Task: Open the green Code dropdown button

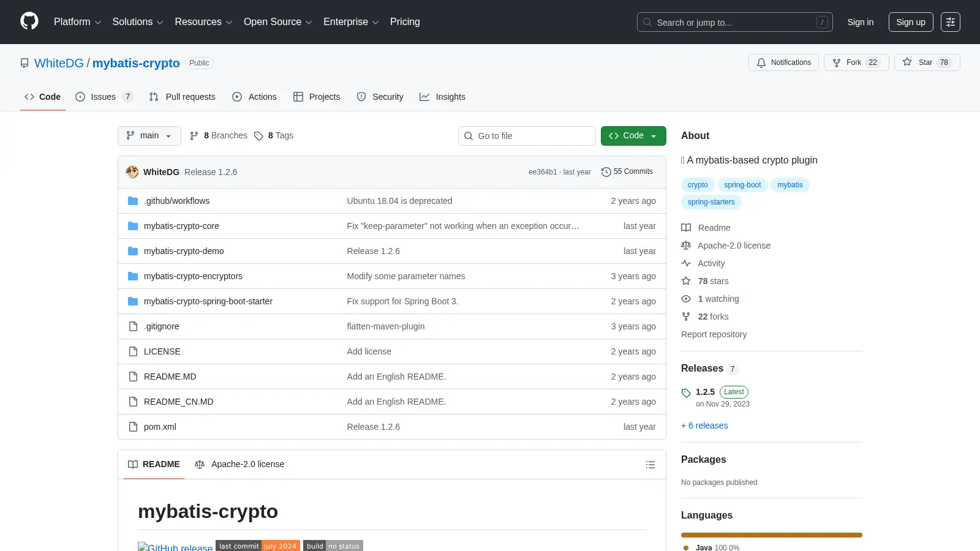Action: 633,136
